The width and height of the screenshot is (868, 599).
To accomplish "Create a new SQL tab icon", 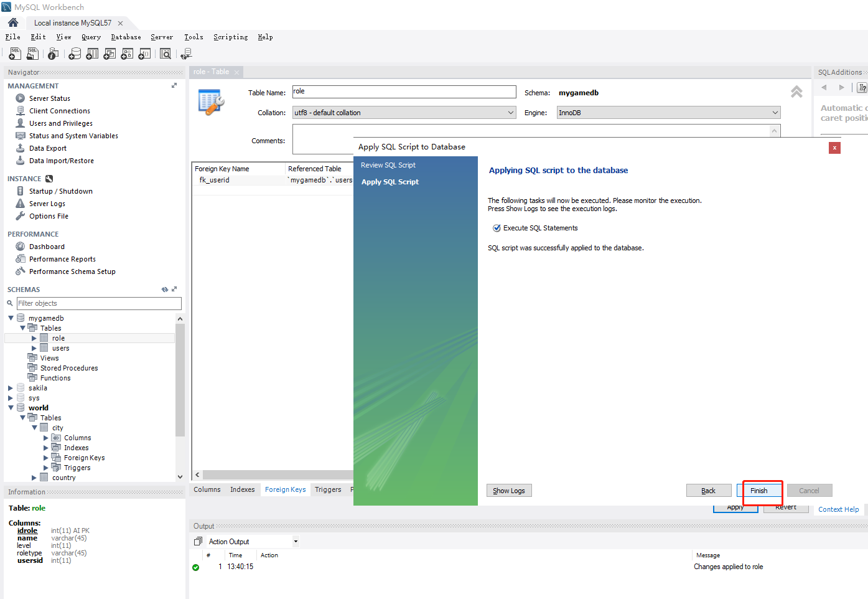I will tap(15, 54).
